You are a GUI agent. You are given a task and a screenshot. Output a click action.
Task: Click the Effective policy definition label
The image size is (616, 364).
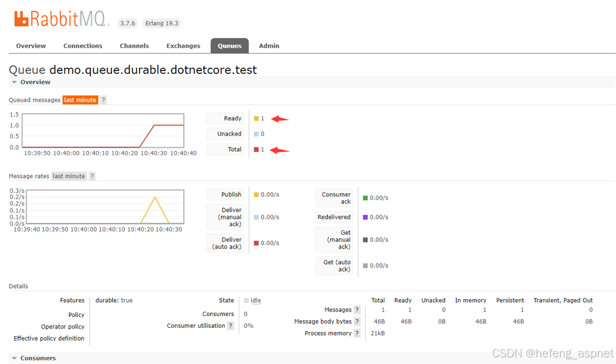pos(49,339)
